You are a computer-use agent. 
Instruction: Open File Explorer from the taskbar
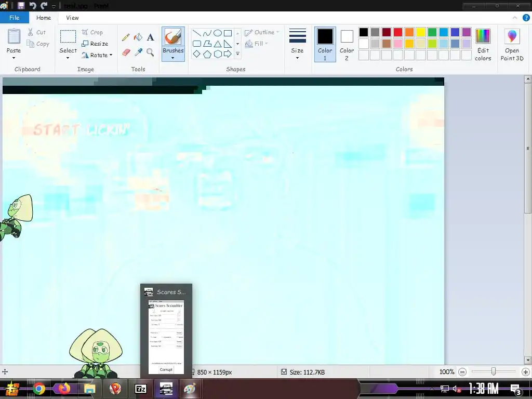click(x=89, y=389)
